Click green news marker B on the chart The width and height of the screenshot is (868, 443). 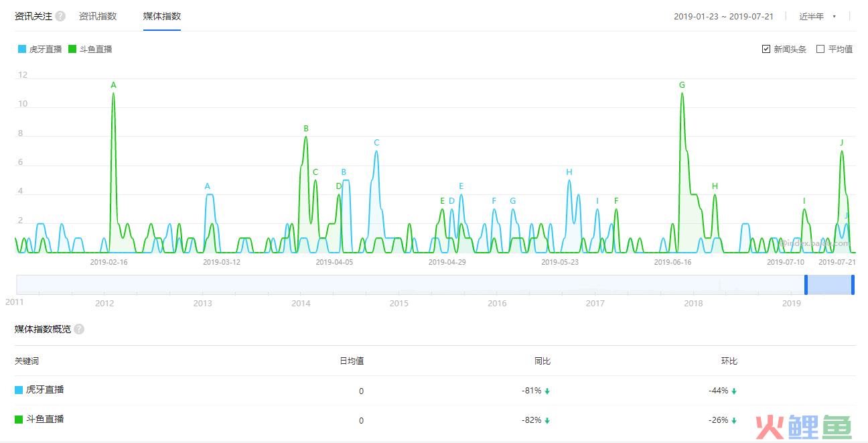306,129
